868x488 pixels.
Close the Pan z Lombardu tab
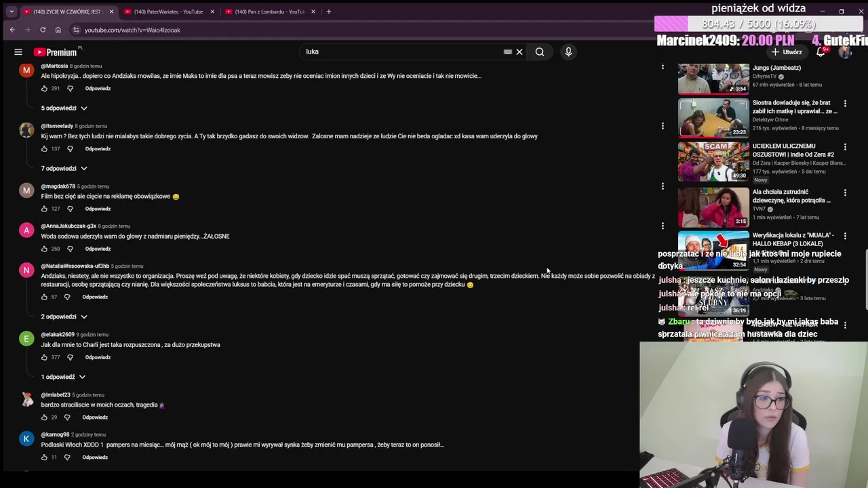click(x=313, y=12)
